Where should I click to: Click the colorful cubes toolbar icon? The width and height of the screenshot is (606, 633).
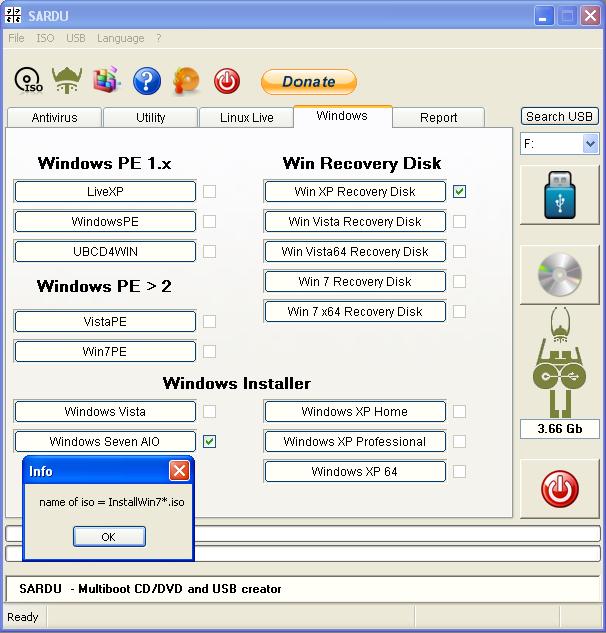107,80
